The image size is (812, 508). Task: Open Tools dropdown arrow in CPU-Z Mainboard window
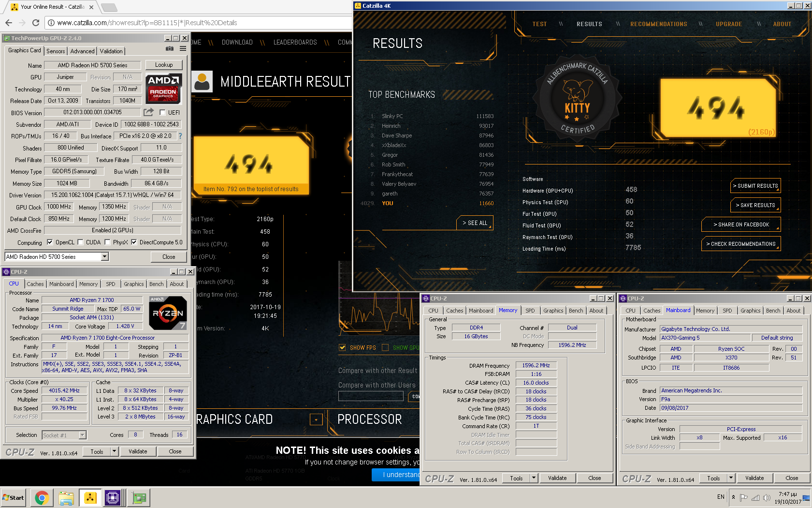point(731,478)
